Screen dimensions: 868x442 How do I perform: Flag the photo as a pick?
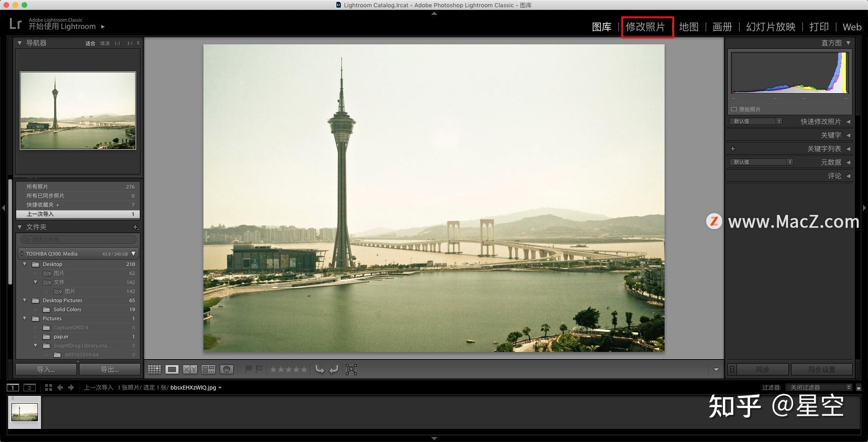[x=248, y=369]
